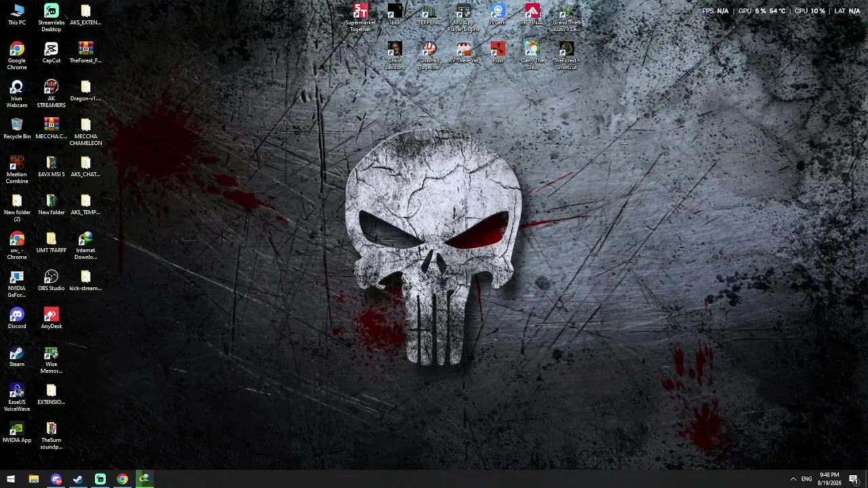Select the E4VX MSI 5 folder
Image resolution: width=868 pixels, height=488 pixels.
[x=52, y=167]
